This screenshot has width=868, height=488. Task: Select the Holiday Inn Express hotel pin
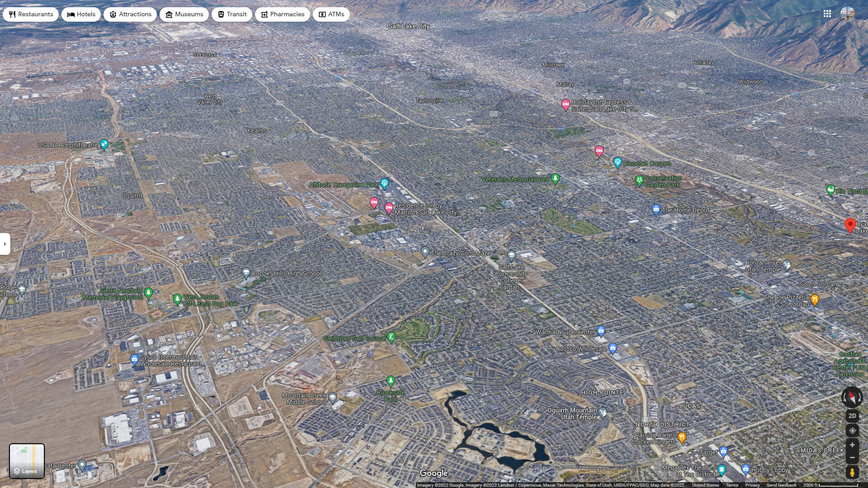[566, 104]
